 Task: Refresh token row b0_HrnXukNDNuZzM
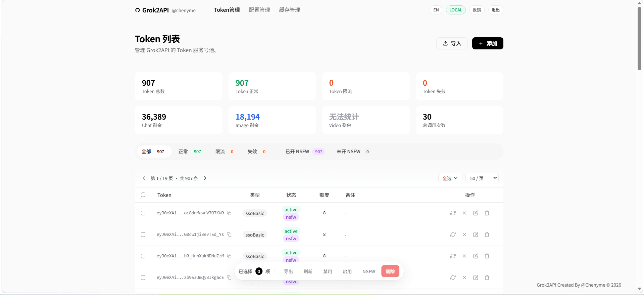[453, 256]
